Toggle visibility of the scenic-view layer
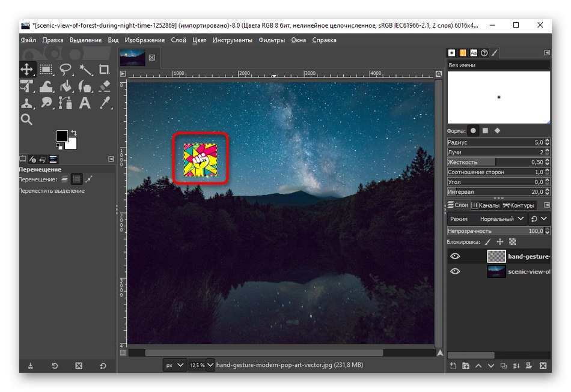 click(x=455, y=271)
